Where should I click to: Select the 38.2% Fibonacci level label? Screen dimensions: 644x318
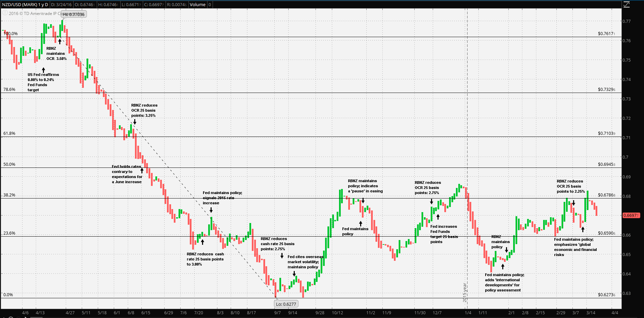point(9,195)
